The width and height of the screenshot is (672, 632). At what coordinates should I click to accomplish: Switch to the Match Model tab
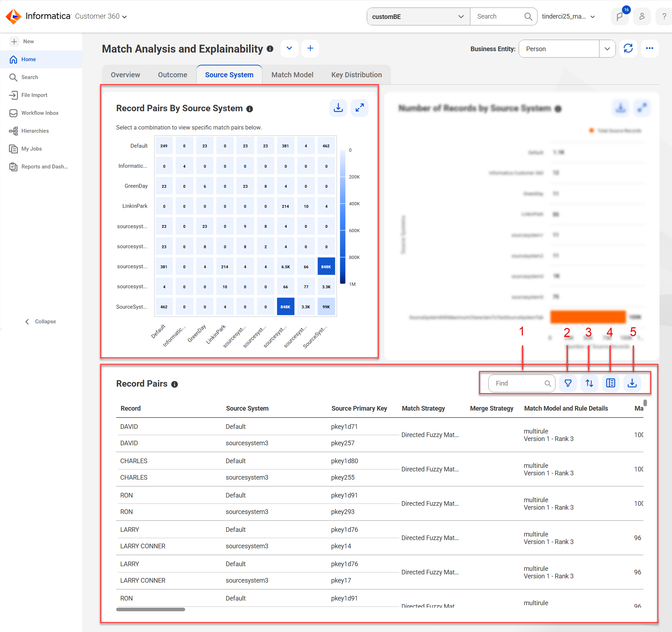click(292, 75)
